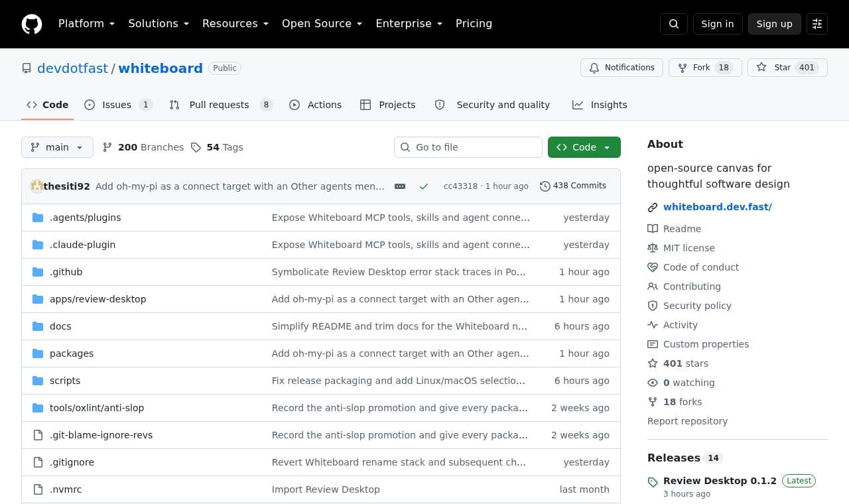Click the Go to file field
This screenshot has width=849, height=504.
[x=468, y=147]
